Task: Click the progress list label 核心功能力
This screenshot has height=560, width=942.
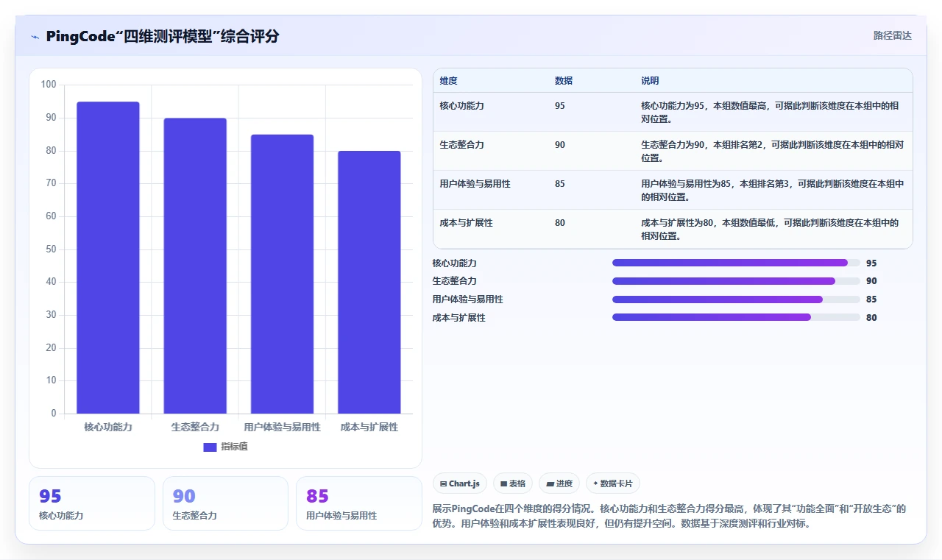Action: tap(455, 263)
